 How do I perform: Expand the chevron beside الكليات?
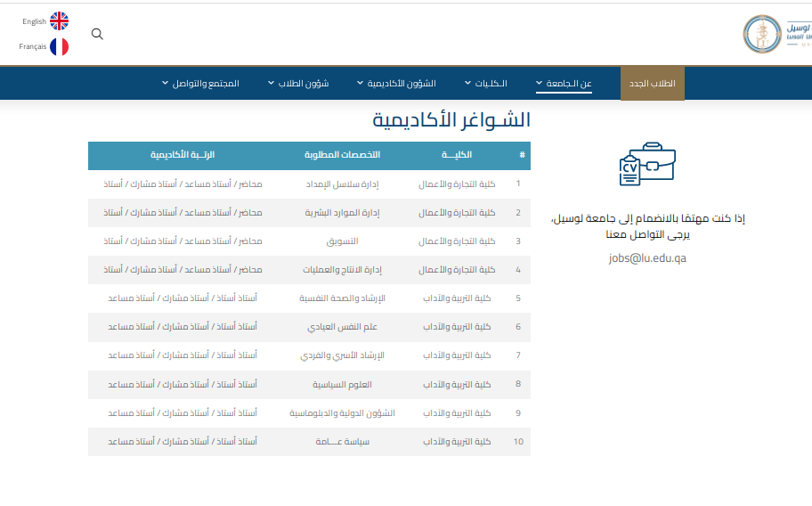468,84
